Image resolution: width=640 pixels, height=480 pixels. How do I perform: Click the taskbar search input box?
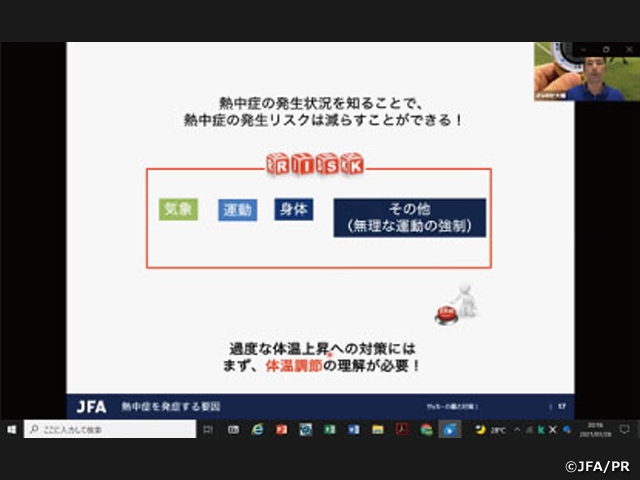(110, 429)
